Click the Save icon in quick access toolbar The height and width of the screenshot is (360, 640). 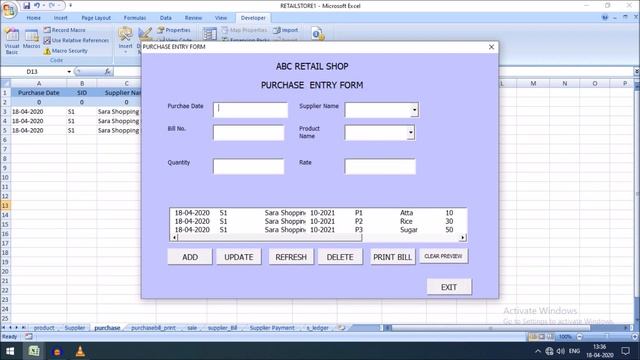pos(27,6)
